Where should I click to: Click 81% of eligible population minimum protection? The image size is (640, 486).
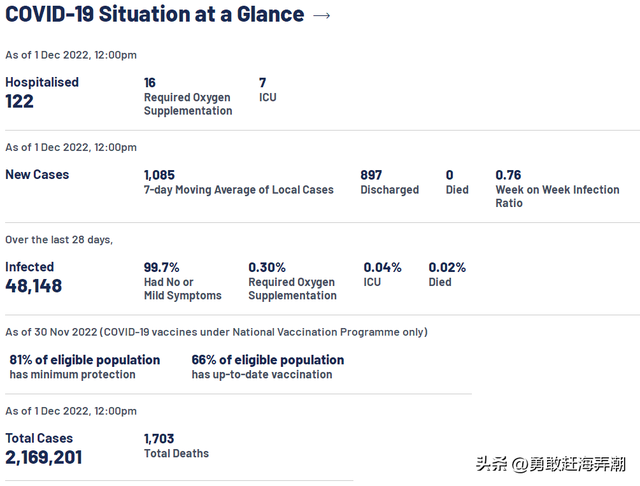(x=85, y=366)
